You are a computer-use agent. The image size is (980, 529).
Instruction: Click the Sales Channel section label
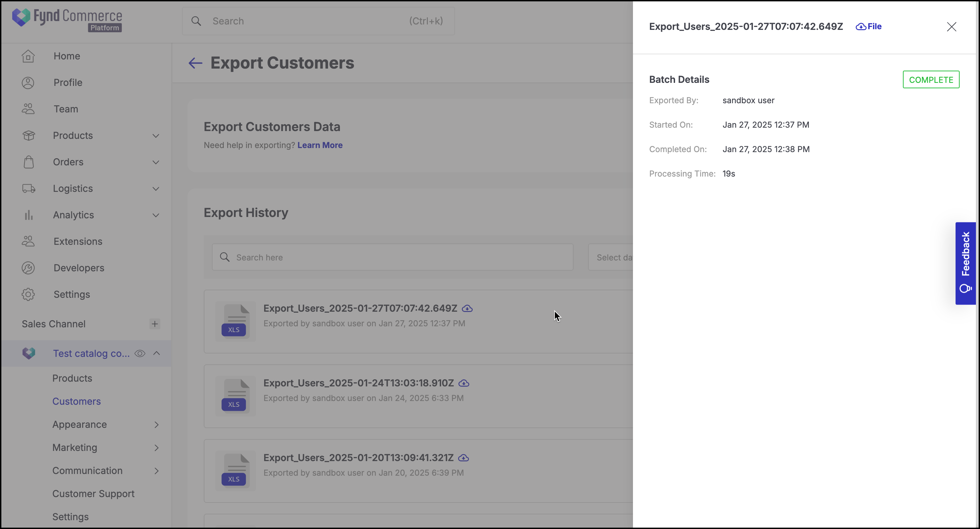point(54,324)
